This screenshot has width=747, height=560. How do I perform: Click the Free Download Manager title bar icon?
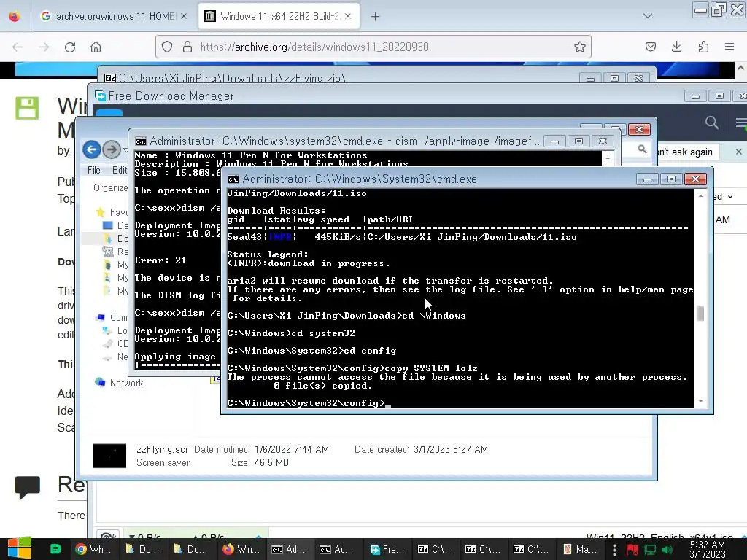click(x=101, y=96)
